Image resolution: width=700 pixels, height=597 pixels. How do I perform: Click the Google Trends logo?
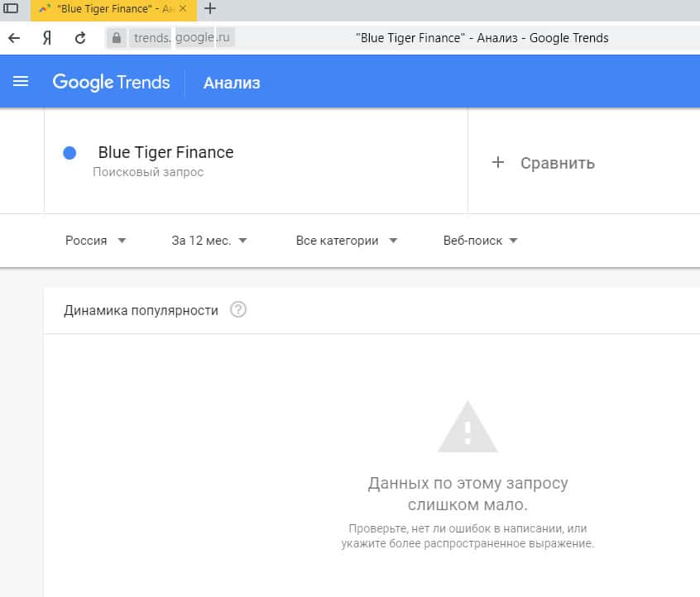click(111, 83)
